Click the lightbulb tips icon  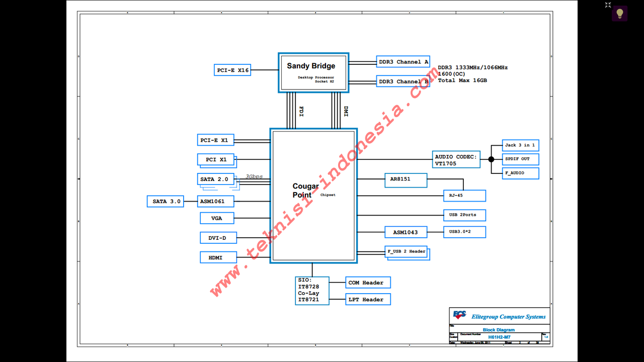619,13
